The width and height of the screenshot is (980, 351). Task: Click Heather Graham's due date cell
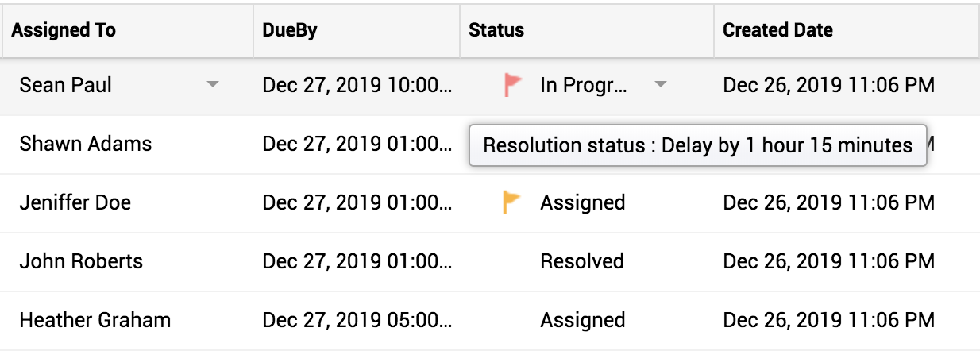(357, 320)
